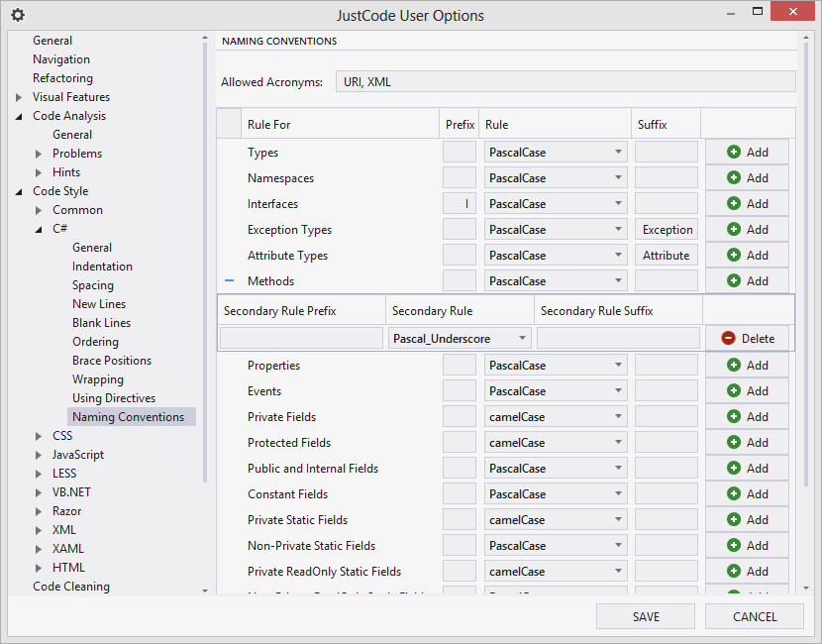The width and height of the screenshot is (822, 644).
Task: Click green plus icon for Public and Internal Fields
Action: click(734, 468)
